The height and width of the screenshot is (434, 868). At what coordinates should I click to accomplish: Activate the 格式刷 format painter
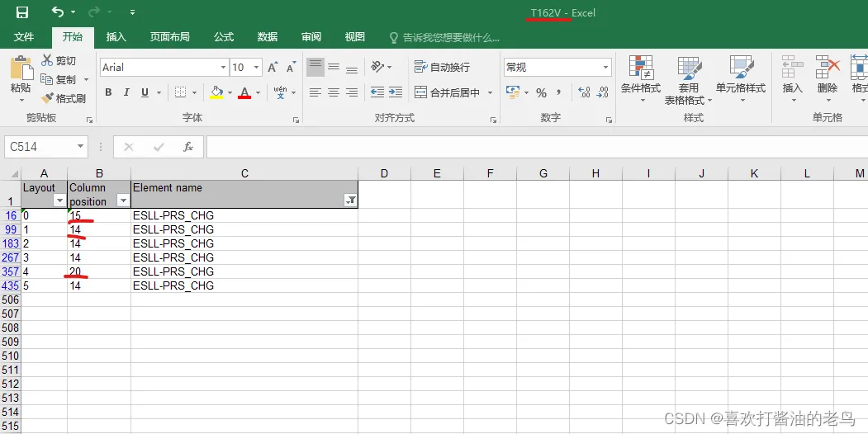click(x=64, y=99)
